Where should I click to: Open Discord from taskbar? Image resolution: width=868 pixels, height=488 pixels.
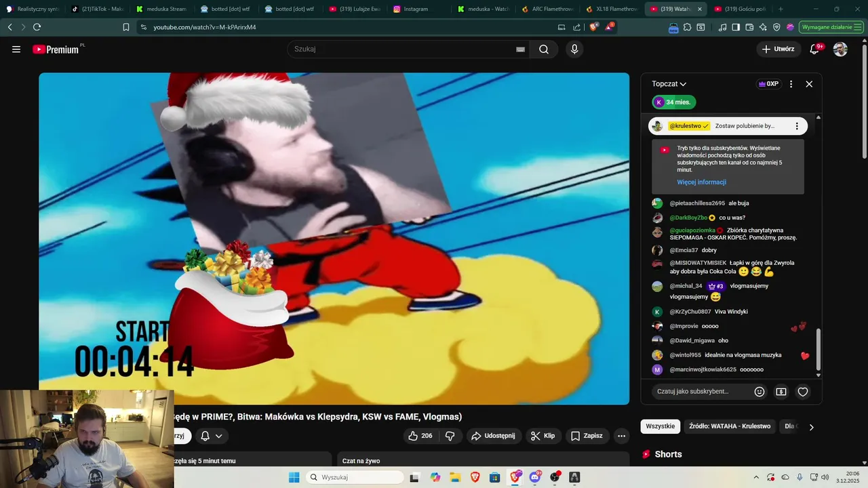click(x=535, y=477)
